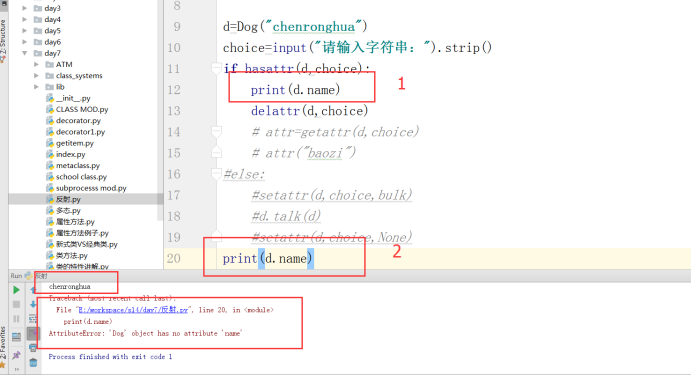Expand the day3 folder arrow
Image resolution: width=691 pixels, height=375 pixels.
click(25, 8)
